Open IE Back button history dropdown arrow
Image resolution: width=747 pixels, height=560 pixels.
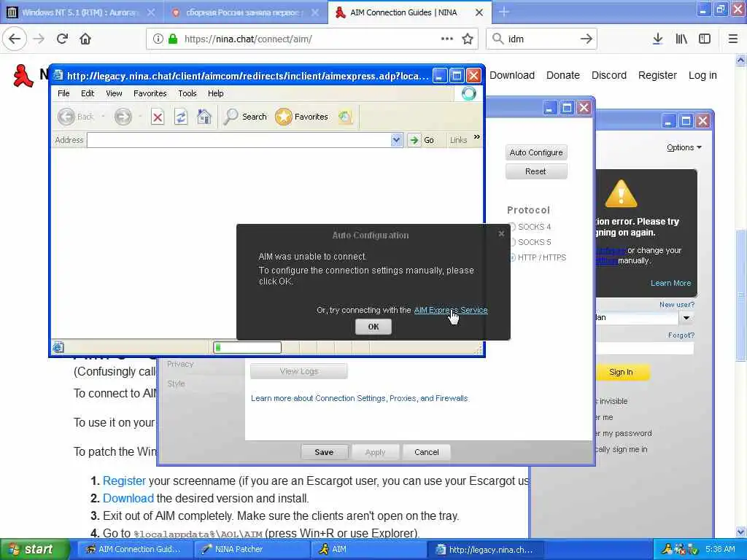tap(103, 117)
